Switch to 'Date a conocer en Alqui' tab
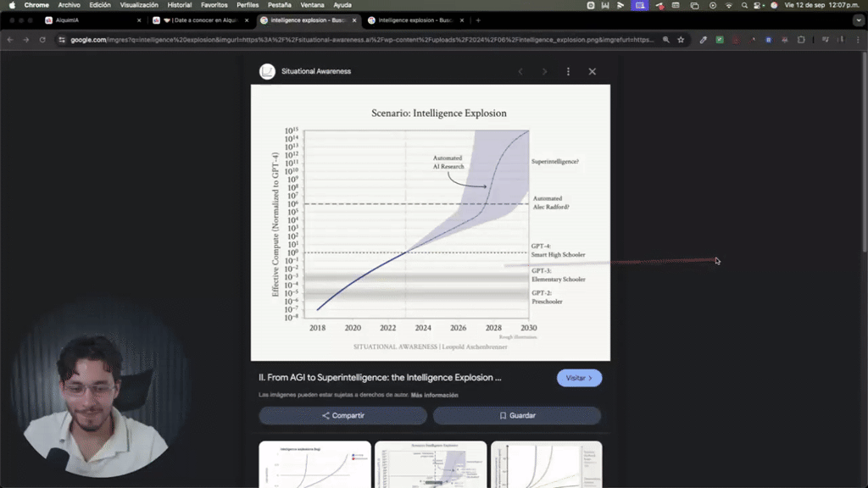The image size is (868, 488). [x=200, y=20]
